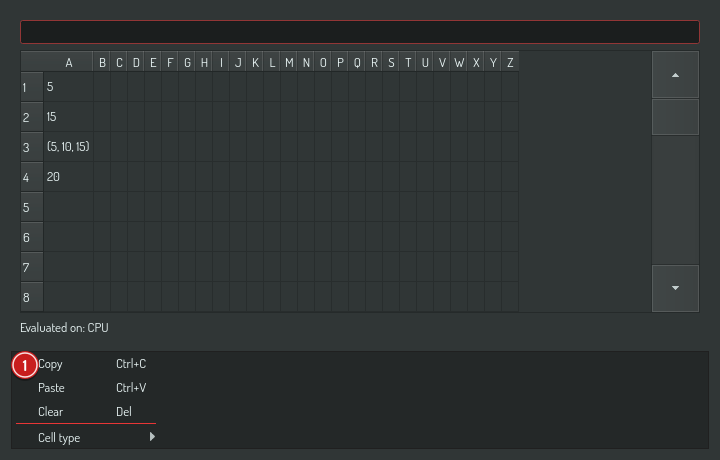The width and height of the screenshot is (720, 460).
Task: Select cell containing (5, 10, 15)
Action: click(x=68, y=147)
